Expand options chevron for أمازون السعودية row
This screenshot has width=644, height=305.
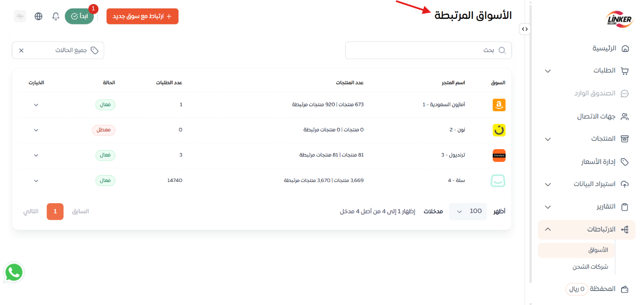coord(37,105)
